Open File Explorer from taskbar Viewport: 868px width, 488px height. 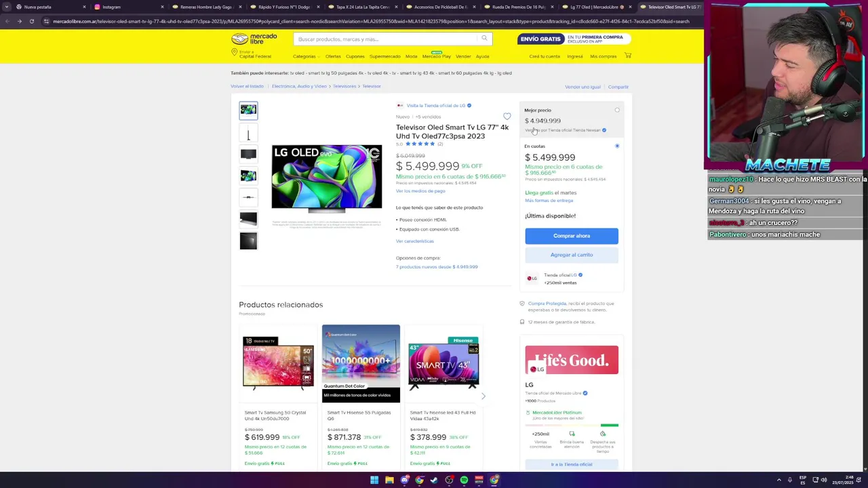coord(389,480)
